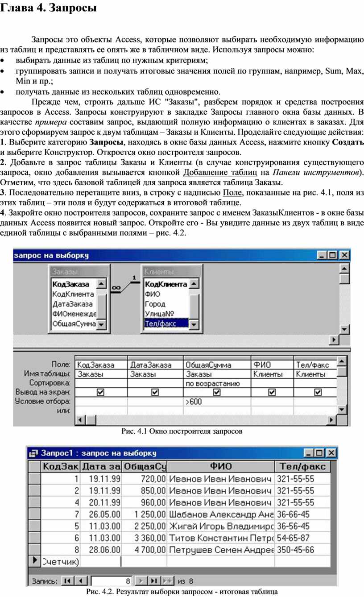Toggle Вывод на экран checkbox for ДатаЗаказа column
Viewport: 364px width, 597px height.
(x=155, y=392)
